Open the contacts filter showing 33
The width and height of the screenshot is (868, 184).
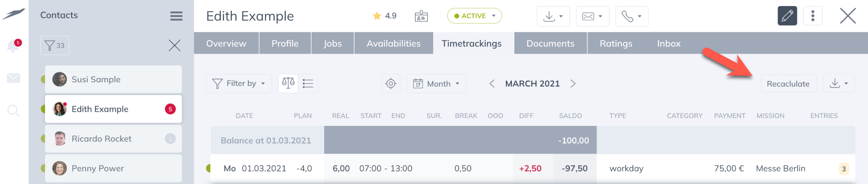pyautogui.click(x=55, y=46)
